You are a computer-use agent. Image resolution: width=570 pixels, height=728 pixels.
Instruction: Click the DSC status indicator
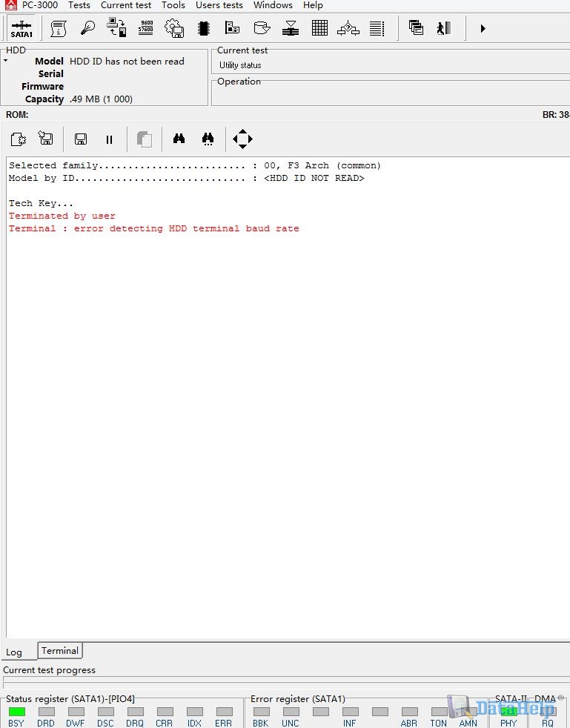click(106, 711)
